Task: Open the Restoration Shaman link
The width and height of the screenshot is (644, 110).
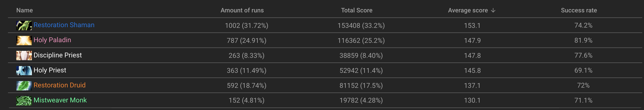Action: pos(64,25)
